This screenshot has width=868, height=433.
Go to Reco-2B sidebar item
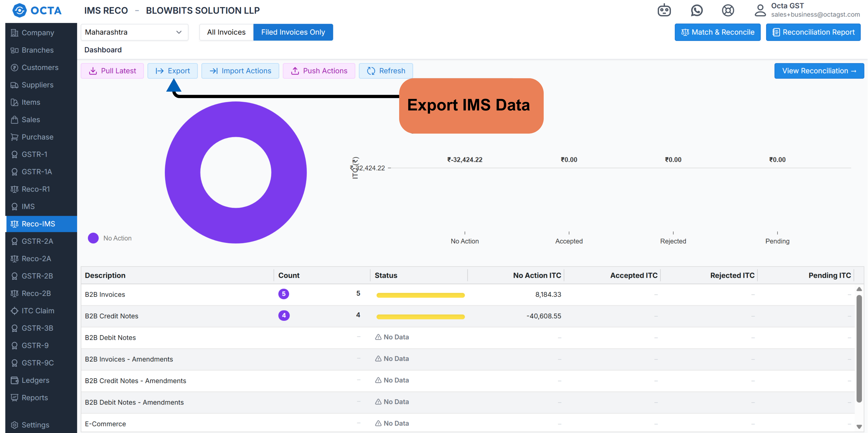click(x=36, y=293)
